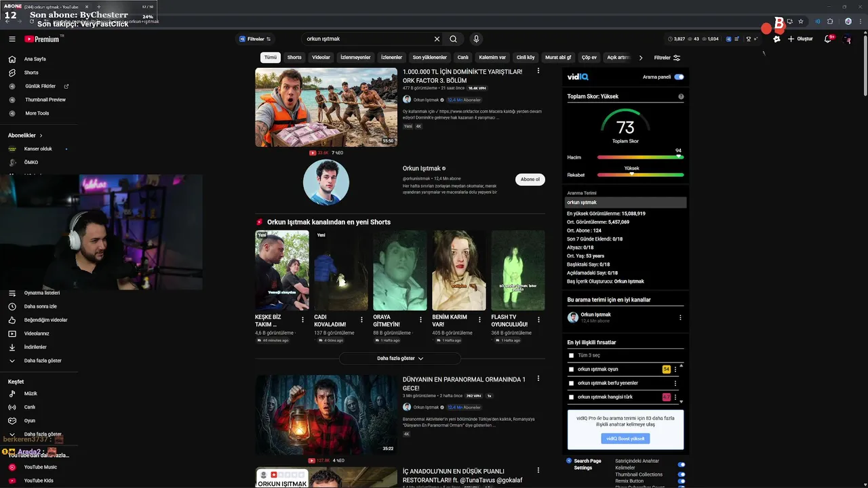Open the hamburger guide menu
868x488 pixels.
coord(12,39)
